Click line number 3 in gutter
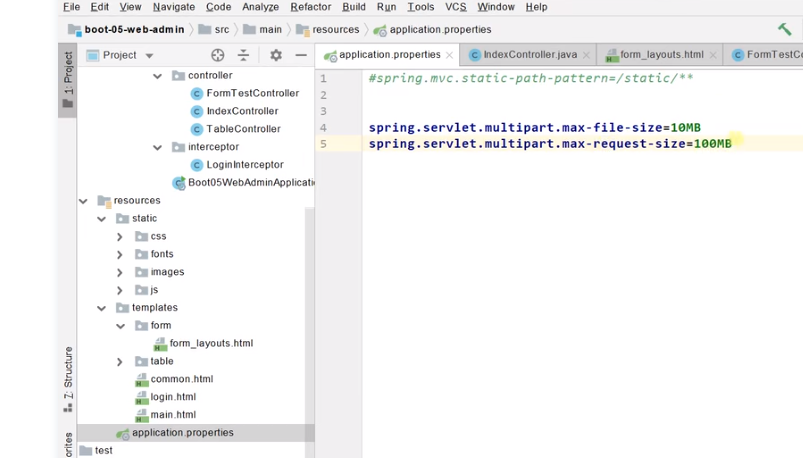Image resolution: width=803 pixels, height=458 pixels. coord(323,111)
